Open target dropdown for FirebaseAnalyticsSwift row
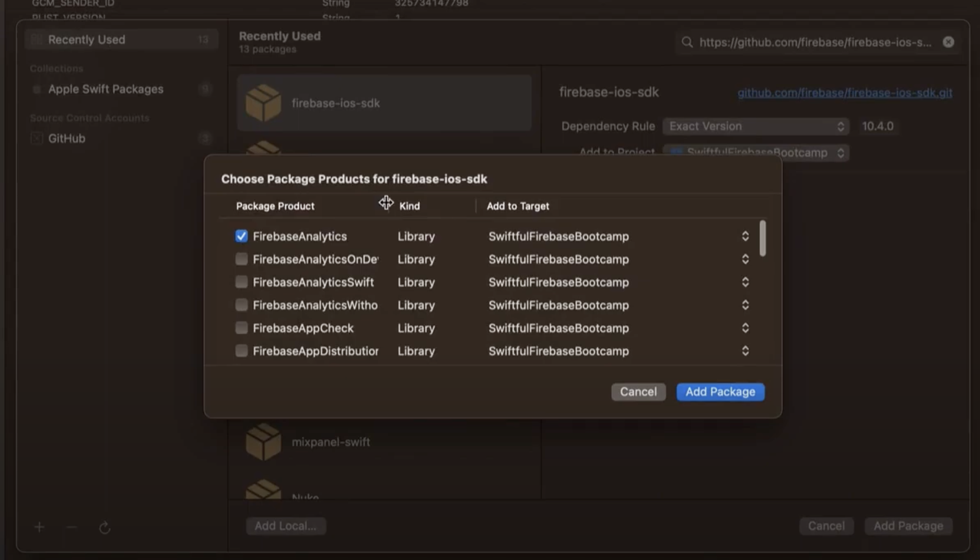Screen dimensions: 980x560 click(745, 282)
